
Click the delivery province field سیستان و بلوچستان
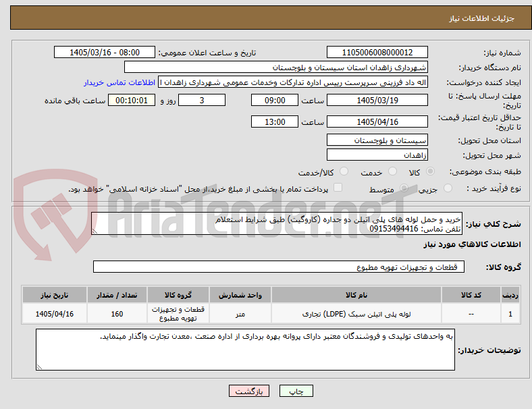coord(377,140)
